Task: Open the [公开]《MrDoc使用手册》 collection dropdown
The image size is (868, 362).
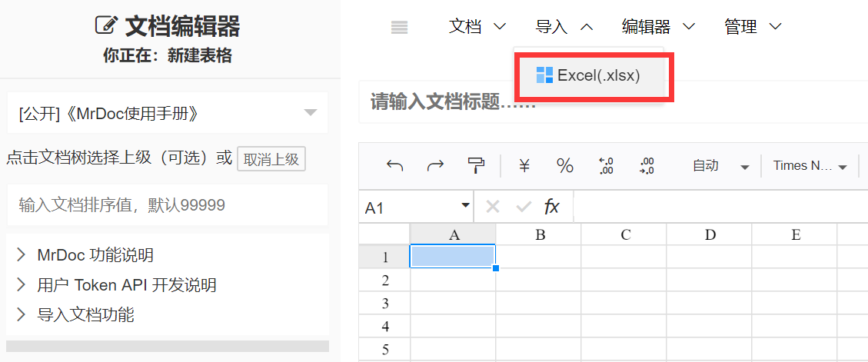Action: (167, 114)
